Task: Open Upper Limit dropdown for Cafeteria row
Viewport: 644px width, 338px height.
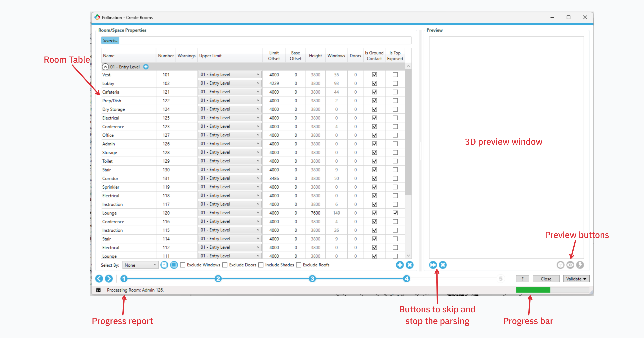Action: pyautogui.click(x=258, y=92)
